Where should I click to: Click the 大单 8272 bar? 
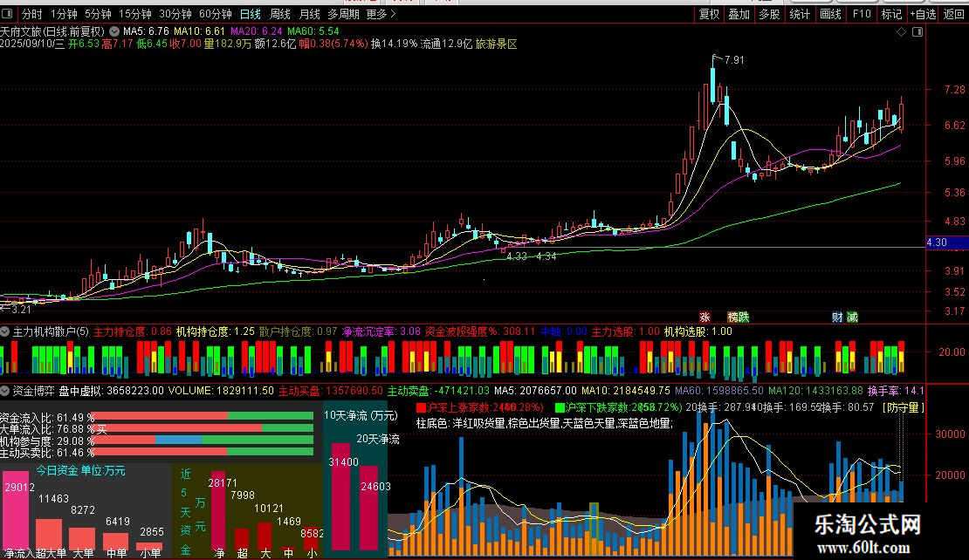coord(81,538)
